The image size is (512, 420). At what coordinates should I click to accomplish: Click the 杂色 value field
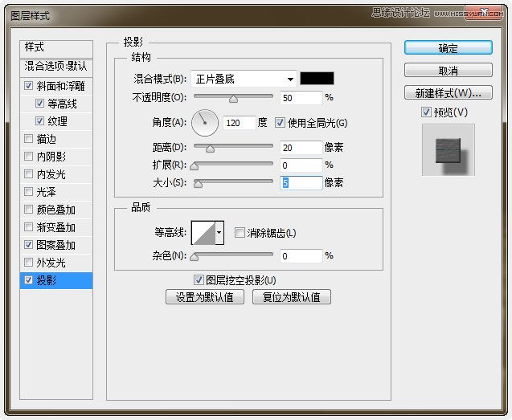tap(301, 256)
